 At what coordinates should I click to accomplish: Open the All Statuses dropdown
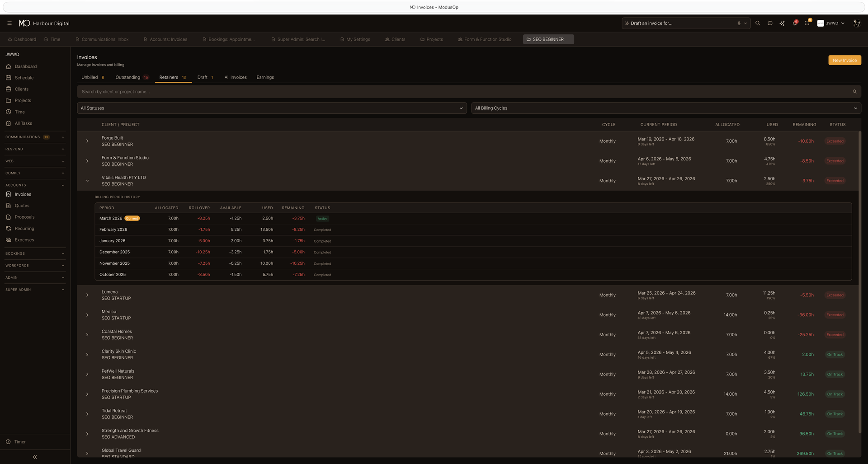coord(272,108)
